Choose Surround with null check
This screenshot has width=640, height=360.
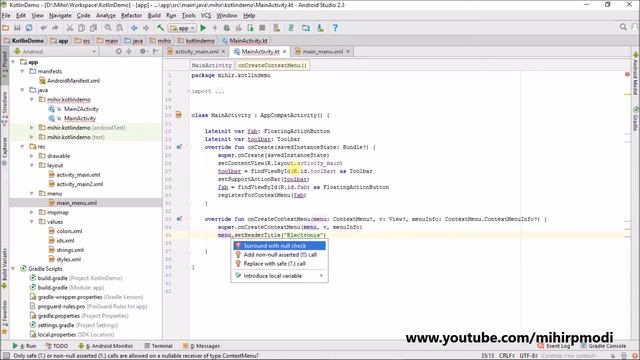tap(280, 246)
